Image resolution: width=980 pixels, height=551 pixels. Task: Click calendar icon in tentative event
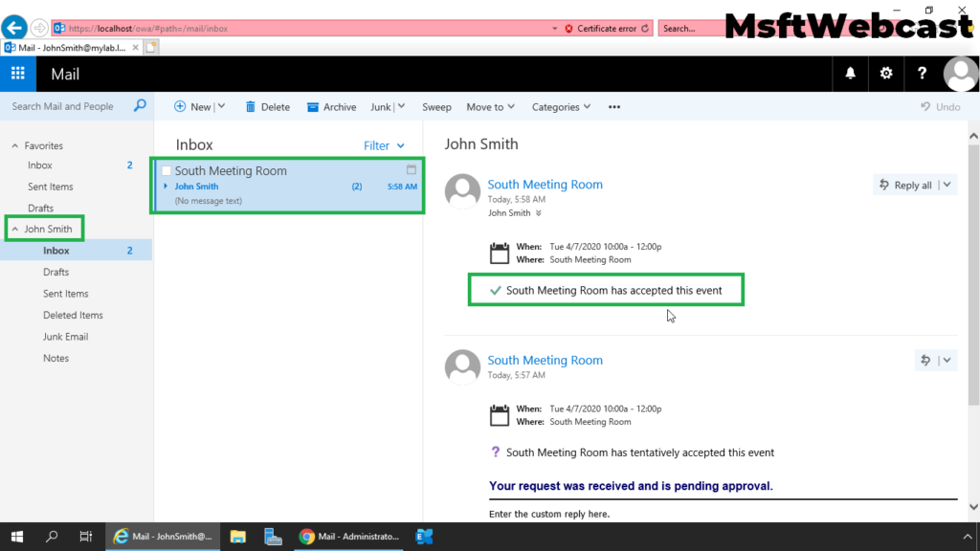[500, 415]
